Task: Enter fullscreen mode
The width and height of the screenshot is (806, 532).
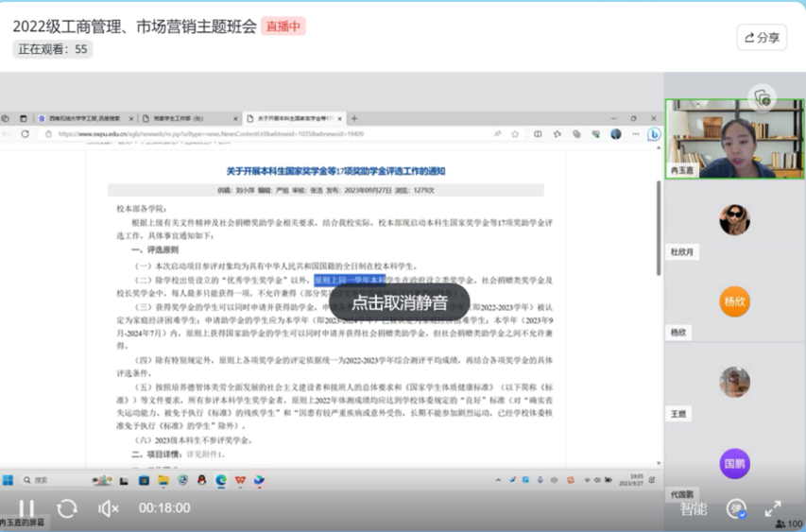Action: tap(772, 508)
